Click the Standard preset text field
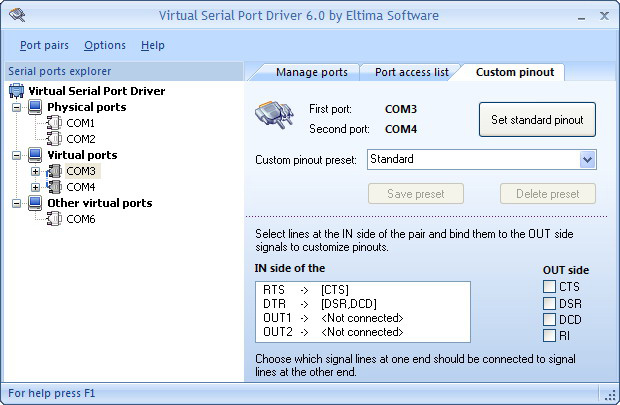 click(x=473, y=159)
